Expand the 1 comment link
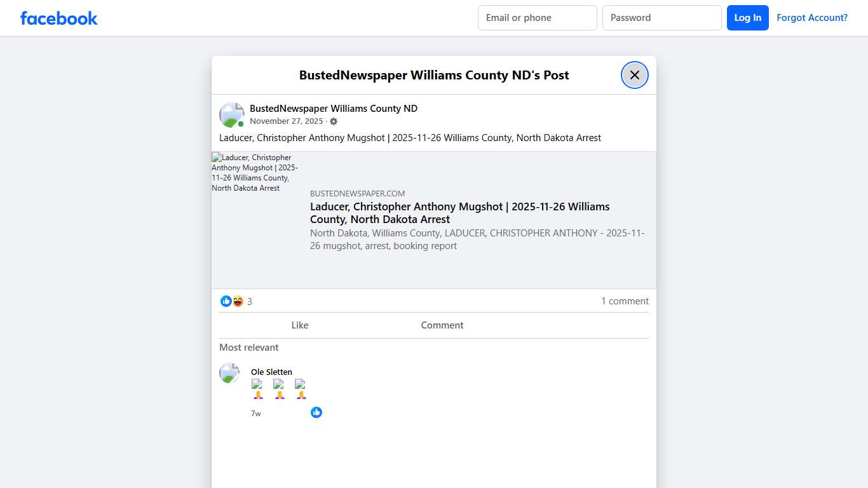The height and width of the screenshot is (488, 868). (625, 301)
